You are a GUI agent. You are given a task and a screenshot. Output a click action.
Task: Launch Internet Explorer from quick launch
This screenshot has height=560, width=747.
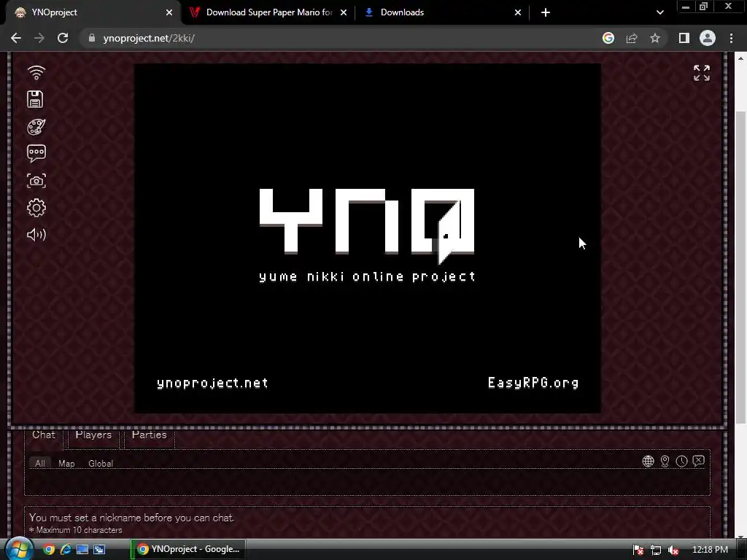(x=66, y=550)
